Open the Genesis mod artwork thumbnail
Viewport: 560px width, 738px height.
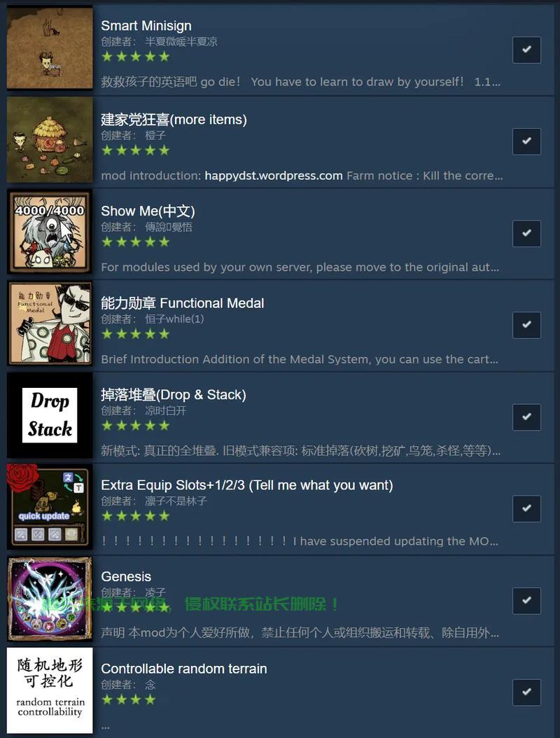point(50,599)
